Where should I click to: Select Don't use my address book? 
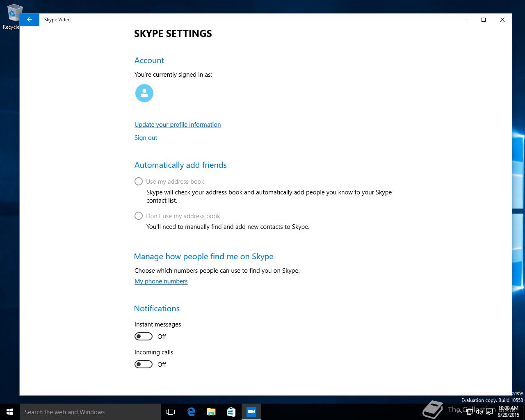click(177, 216)
